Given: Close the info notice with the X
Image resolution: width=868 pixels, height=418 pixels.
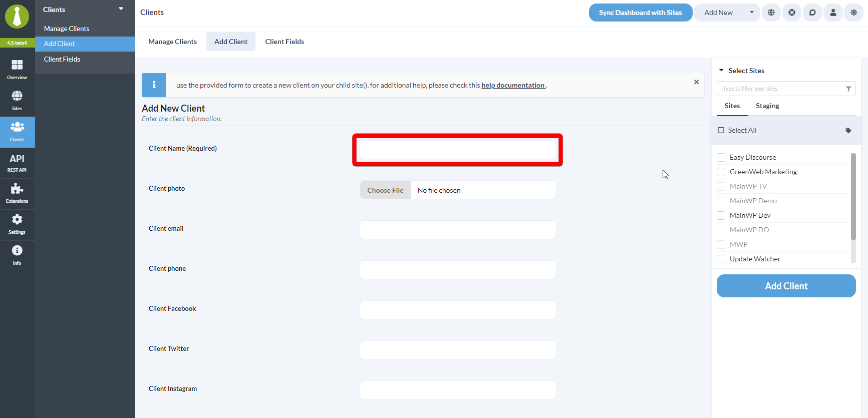Looking at the screenshot, I should [x=696, y=82].
